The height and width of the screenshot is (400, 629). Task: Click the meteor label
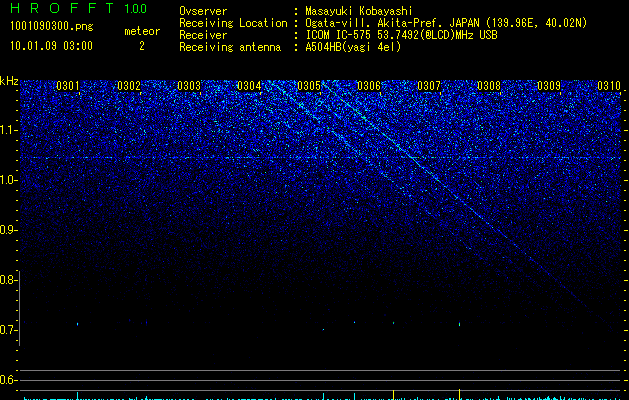pyautogui.click(x=142, y=31)
